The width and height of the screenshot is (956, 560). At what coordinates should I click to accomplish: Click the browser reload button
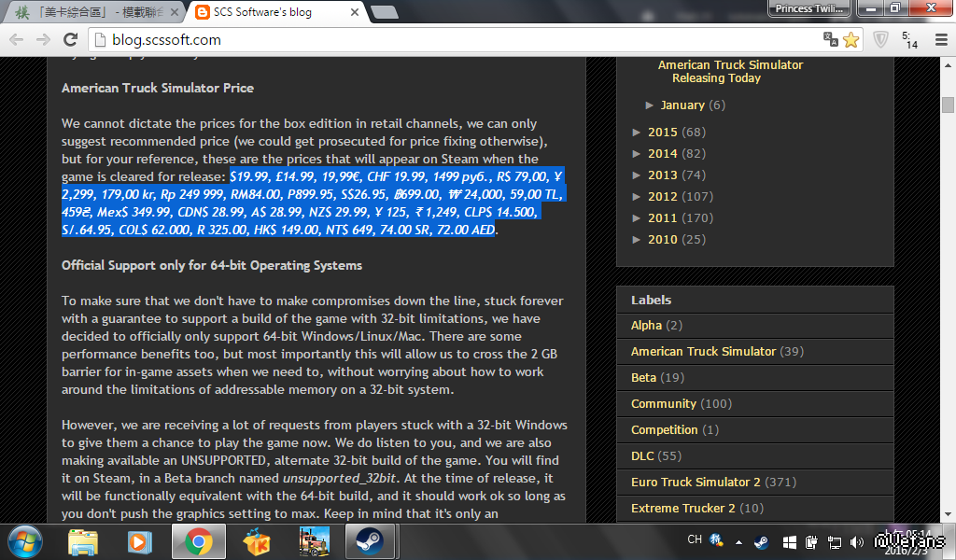[70, 39]
